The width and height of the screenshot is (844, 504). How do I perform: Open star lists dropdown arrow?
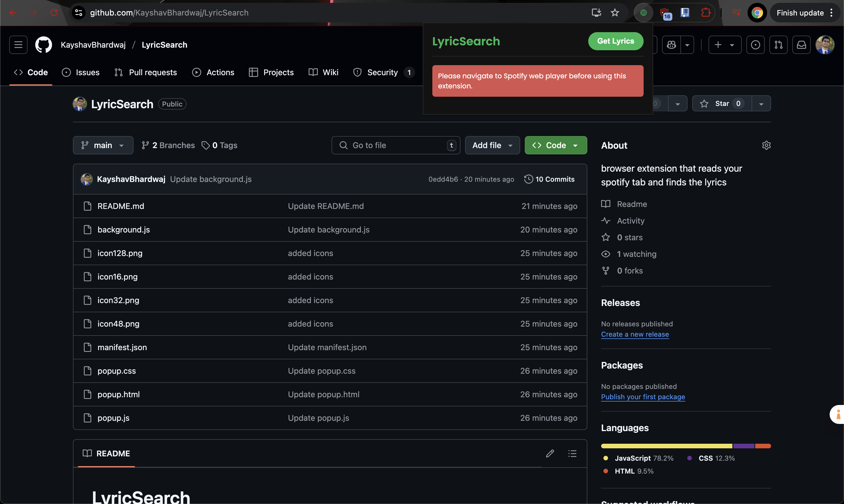pos(761,104)
